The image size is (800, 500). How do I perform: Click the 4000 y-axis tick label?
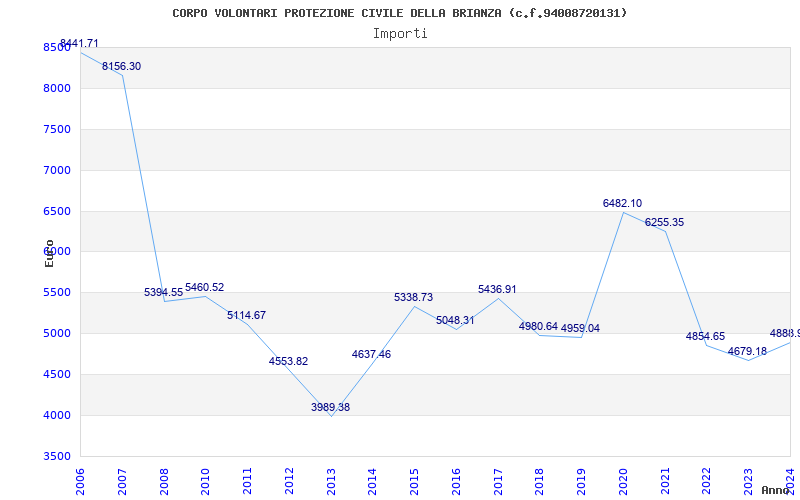(57, 415)
